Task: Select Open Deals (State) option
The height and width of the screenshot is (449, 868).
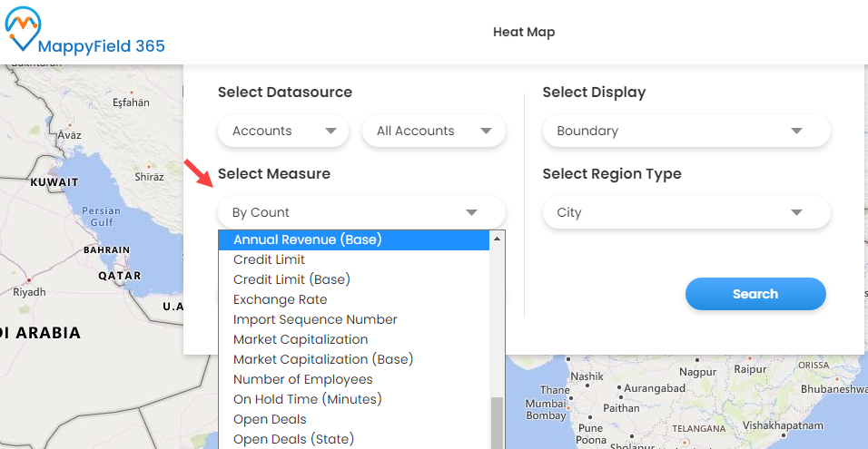Action: click(x=293, y=439)
